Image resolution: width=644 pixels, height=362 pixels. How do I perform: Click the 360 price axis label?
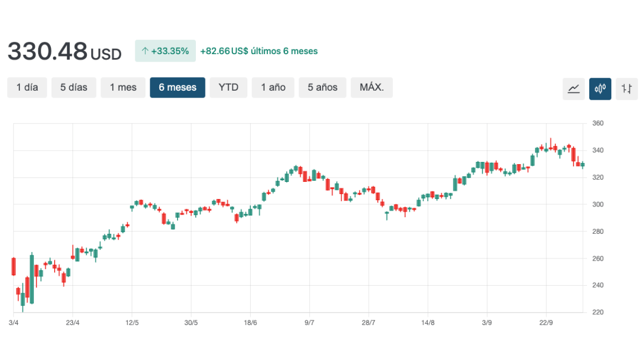pos(598,123)
